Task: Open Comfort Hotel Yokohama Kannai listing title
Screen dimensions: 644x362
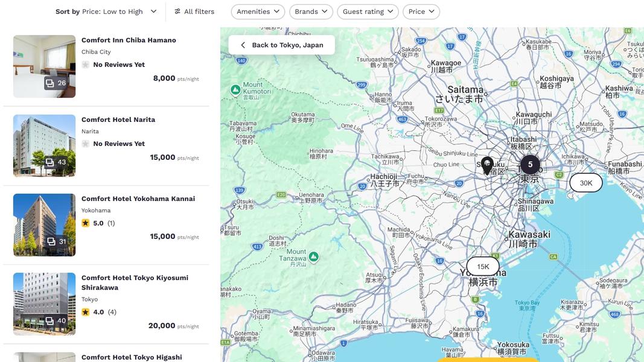Action: [138, 198]
